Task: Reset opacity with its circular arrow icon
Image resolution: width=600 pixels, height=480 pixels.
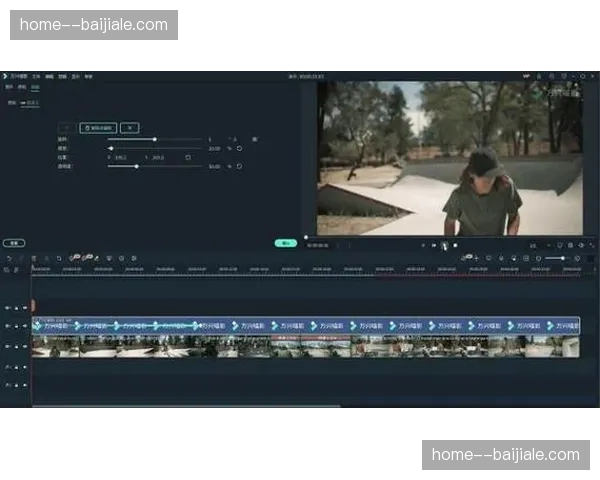Action: [x=239, y=166]
